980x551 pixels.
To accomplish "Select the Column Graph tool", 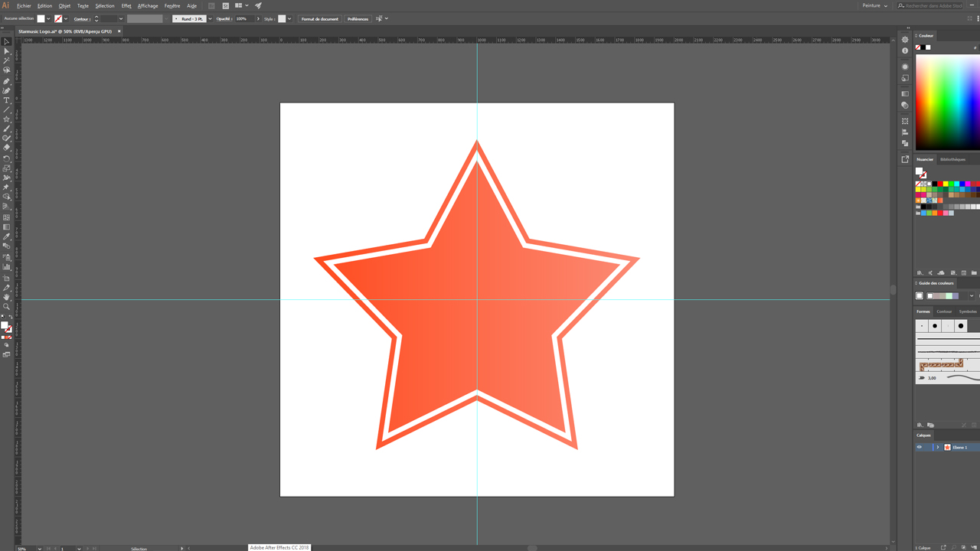I will (7, 267).
